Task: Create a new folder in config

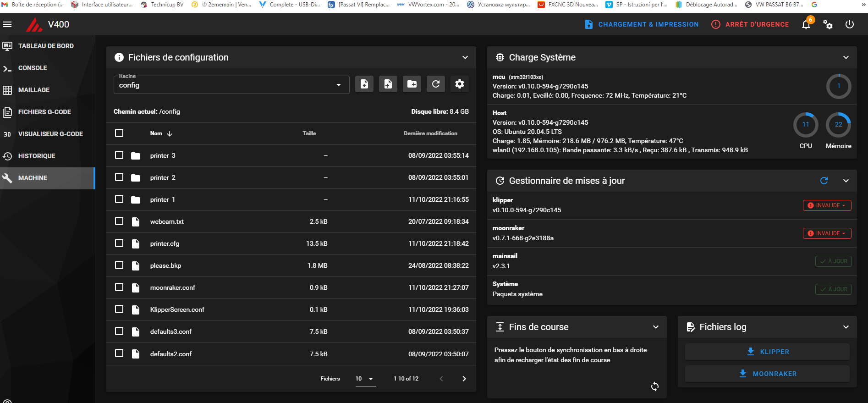Action: pos(412,84)
